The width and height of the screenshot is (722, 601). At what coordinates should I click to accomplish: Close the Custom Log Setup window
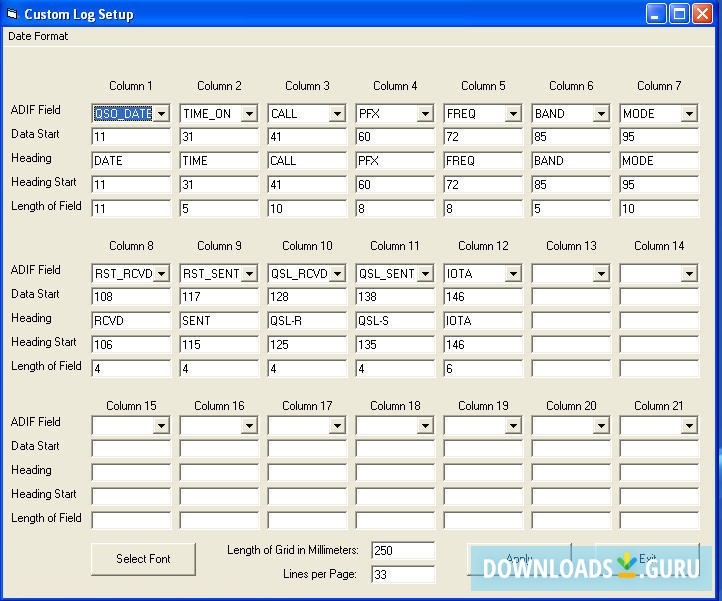703,14
